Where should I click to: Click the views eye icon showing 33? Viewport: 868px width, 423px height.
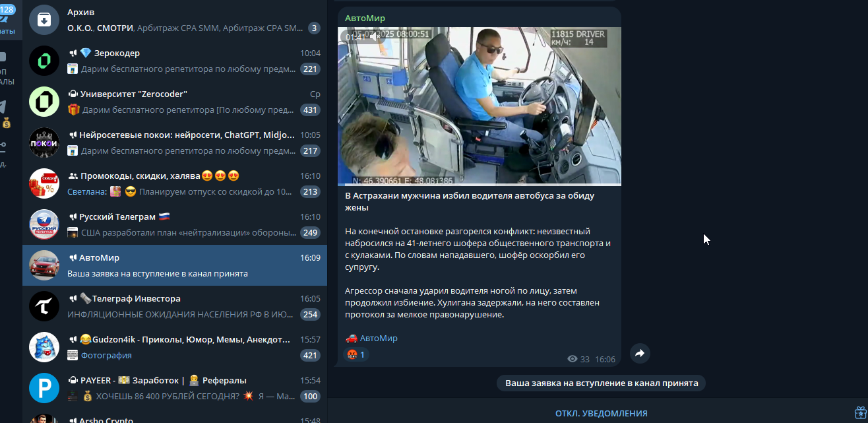(x=573, y=360)
